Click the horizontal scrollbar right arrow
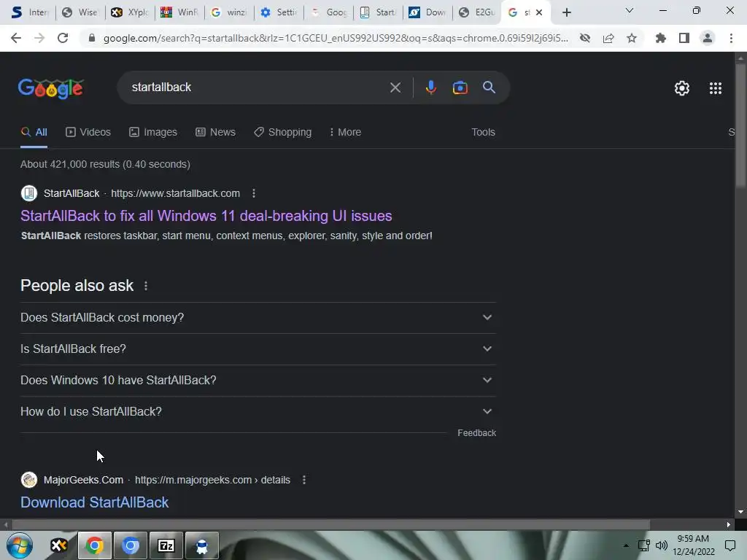Screen dimensions: 747x560 [x=729, y=525]
